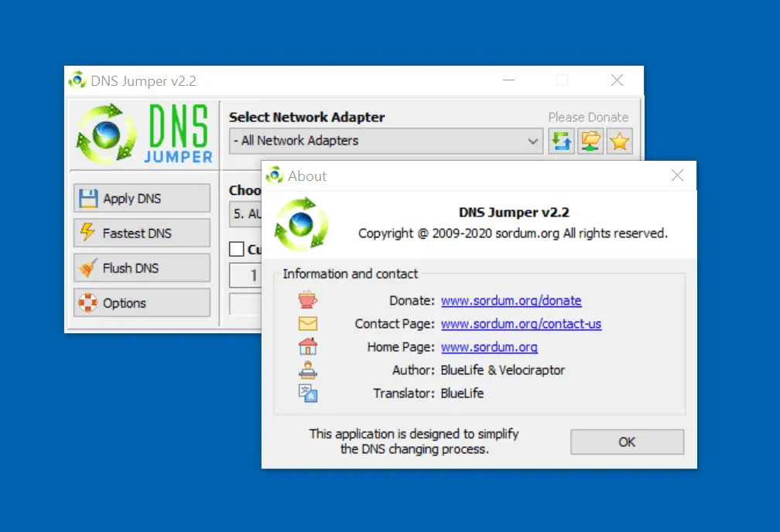Open the www.sordum.org/contact-us link
Viewport: 780px width, 532px height.
pyautogui.click(x=521, y=324)
